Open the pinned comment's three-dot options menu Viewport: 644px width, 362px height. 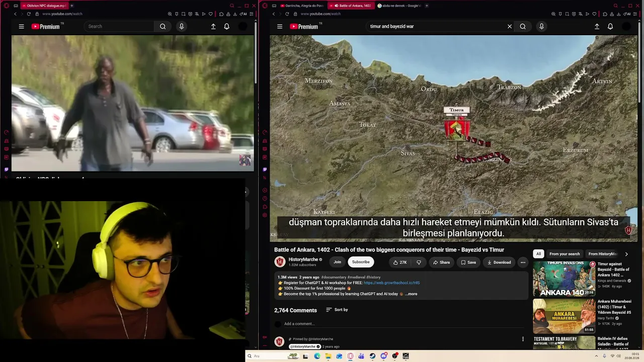[x=523, y=339]
